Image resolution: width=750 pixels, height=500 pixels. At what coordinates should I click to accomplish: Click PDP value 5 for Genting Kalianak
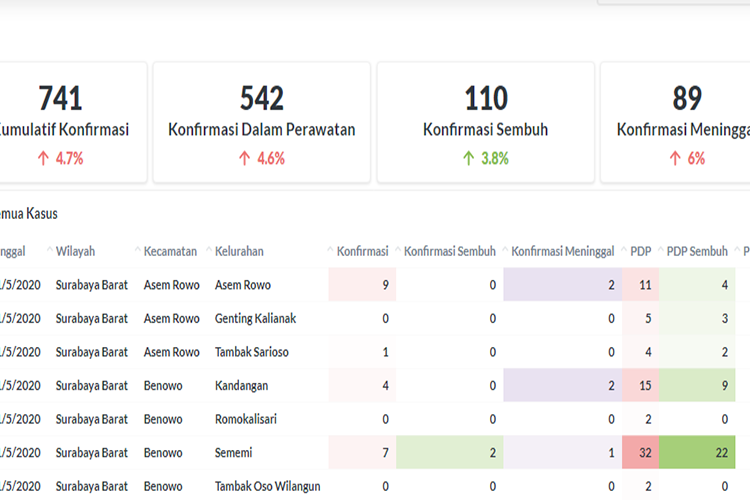[648, 318]
